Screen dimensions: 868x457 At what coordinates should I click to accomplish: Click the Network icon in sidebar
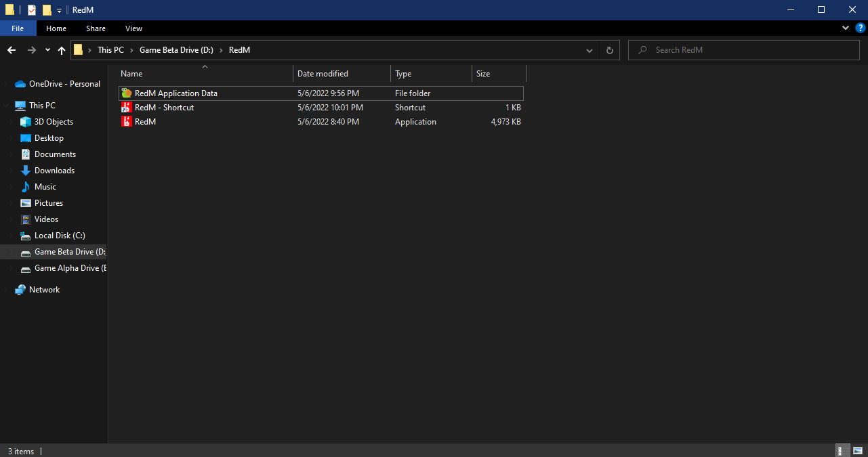[20, 290]
